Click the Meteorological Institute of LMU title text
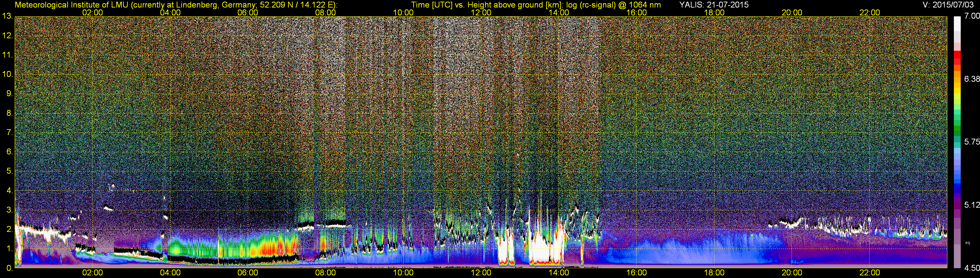This screenshot has height=278, width=980. pos(176,5)
